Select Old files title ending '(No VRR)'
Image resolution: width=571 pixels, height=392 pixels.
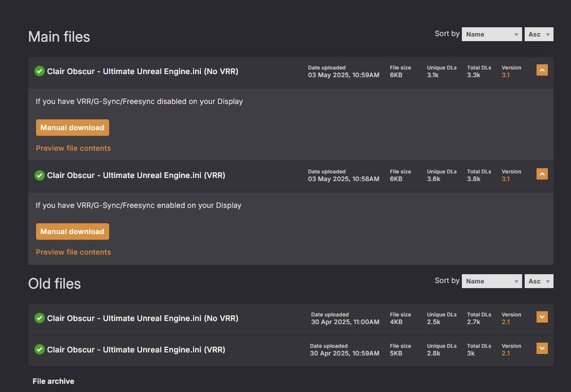tap(143, 318)
